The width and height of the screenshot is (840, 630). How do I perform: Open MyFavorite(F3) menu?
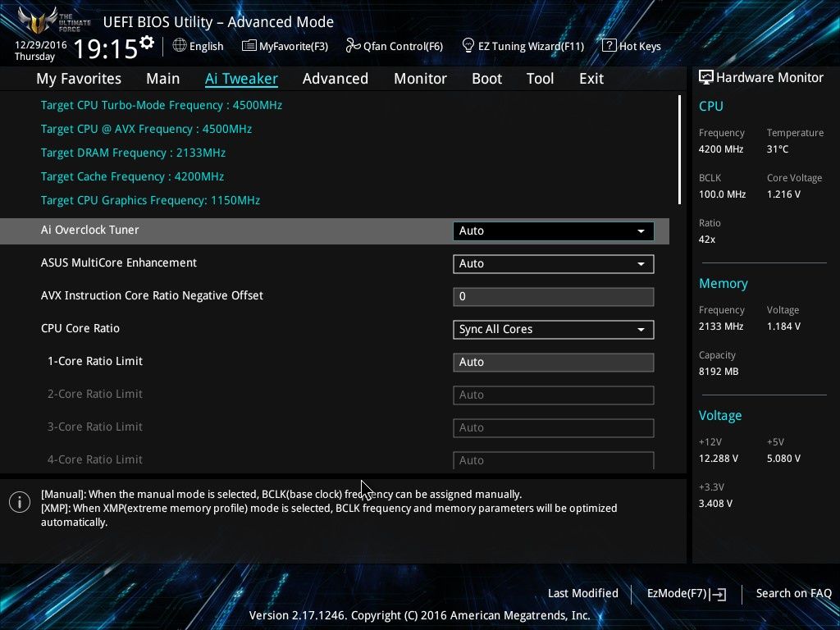[285, 46]
